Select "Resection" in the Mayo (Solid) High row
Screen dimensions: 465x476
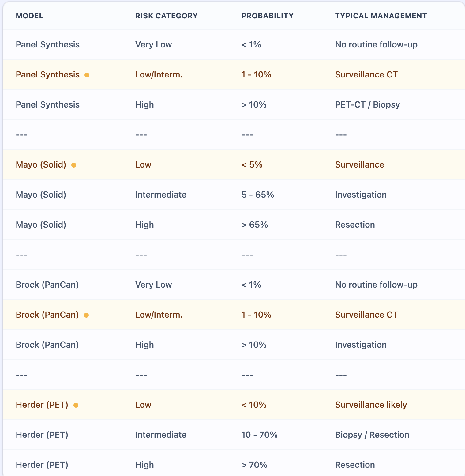[x=355, y=225]
